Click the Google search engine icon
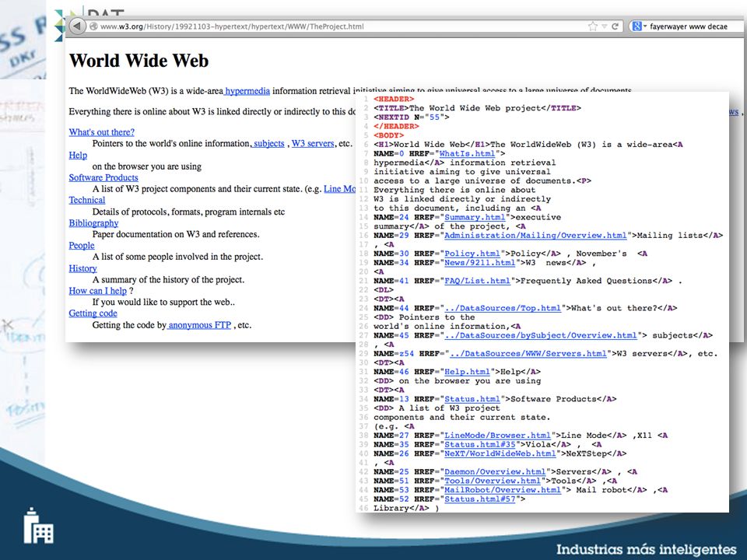Screen dimensions: 747x560 click(637, 26)
